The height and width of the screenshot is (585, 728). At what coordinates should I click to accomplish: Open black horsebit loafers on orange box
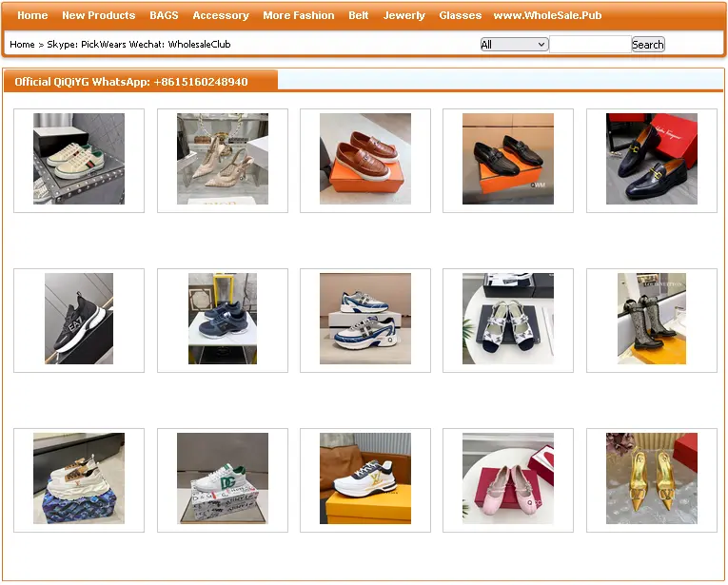[x=508, y=159]
